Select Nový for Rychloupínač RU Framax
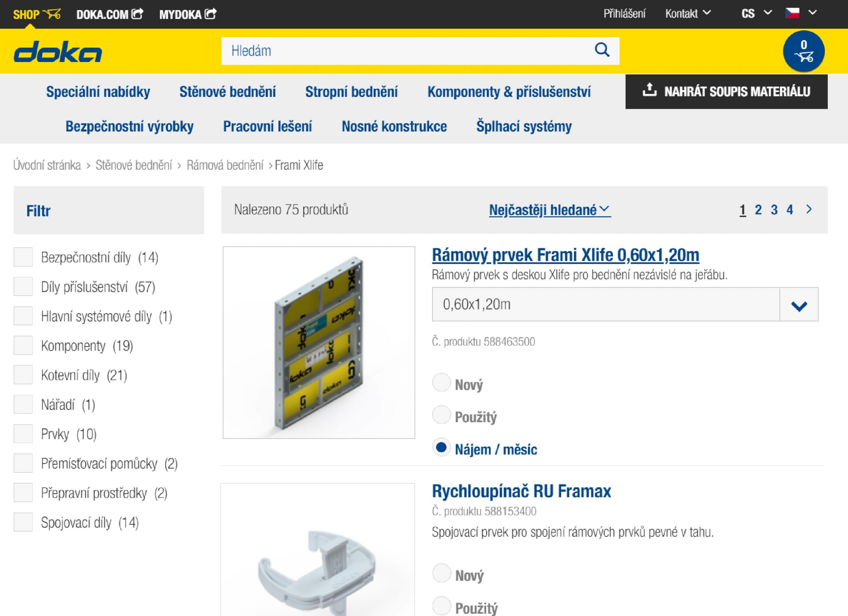Image resolution: width=848 pixels, height=616 pixels. coord(441,573)
